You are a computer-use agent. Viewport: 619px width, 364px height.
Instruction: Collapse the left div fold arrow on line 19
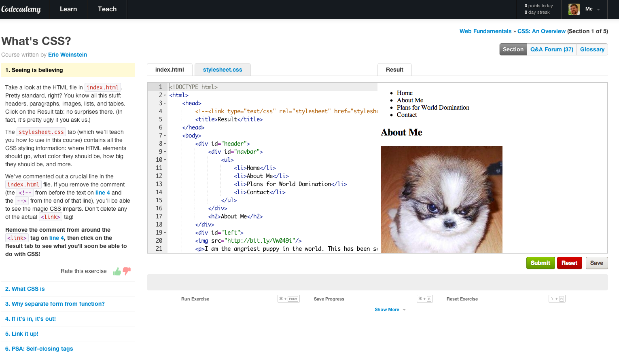tap(165, 233)
